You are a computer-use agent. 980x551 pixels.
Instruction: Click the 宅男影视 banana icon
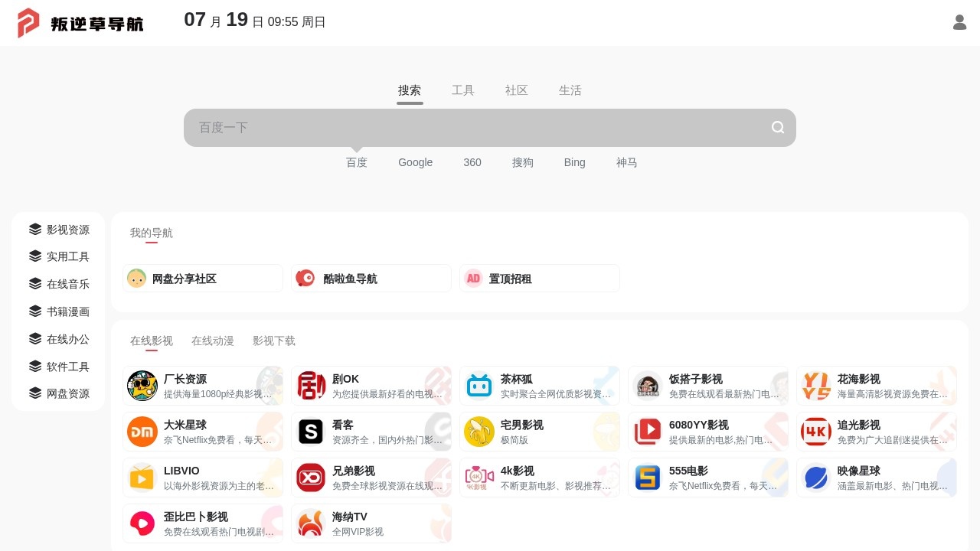click(x=479, y=432)
